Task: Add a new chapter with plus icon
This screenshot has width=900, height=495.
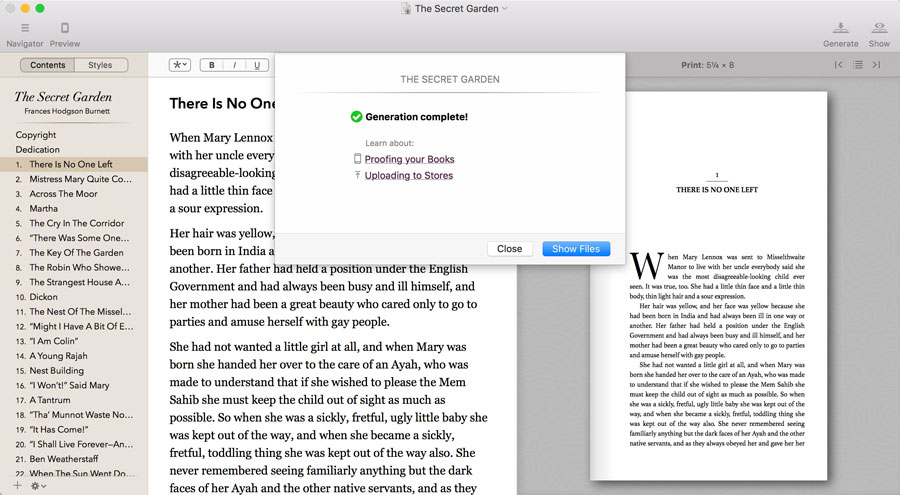Action: [x=17, y=486]
